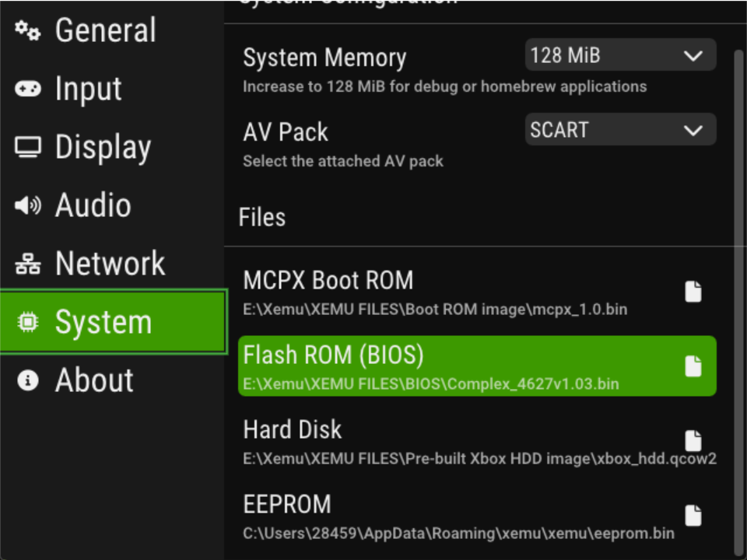Click the Complex_4627v1.03.bin file path
The image size is (747, 560).
tap(431, 383)
